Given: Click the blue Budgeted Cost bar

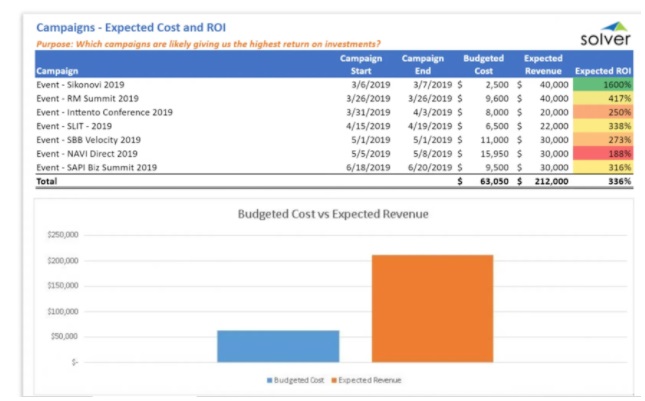Looking at the screenshot, I should (278, 346).
